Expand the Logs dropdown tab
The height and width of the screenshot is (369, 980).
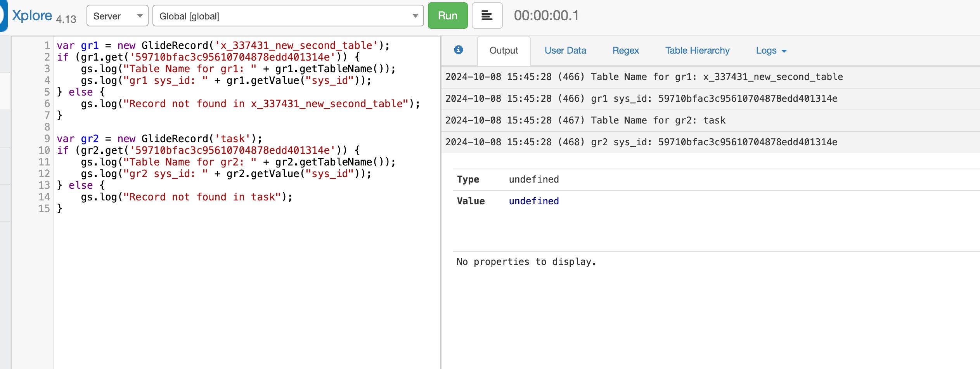click(x=771, y=50)
